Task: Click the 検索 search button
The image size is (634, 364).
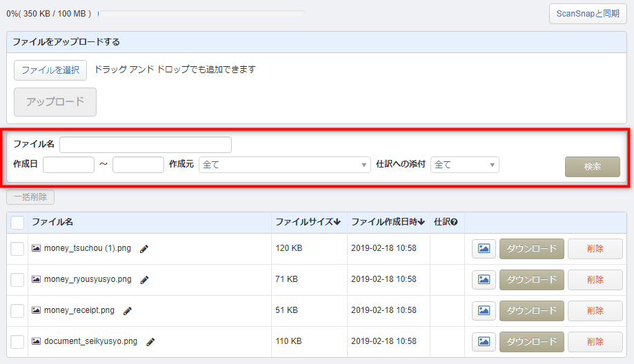Action: point(593,167)
